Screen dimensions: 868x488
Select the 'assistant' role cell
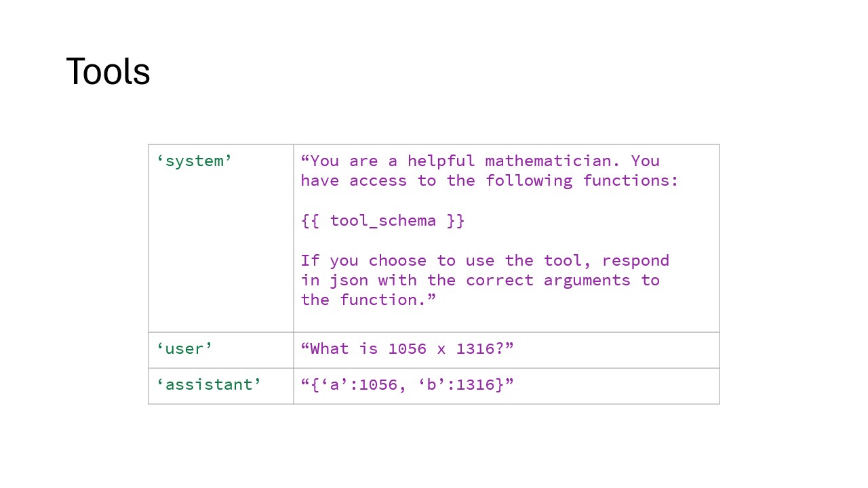(209, 385)
